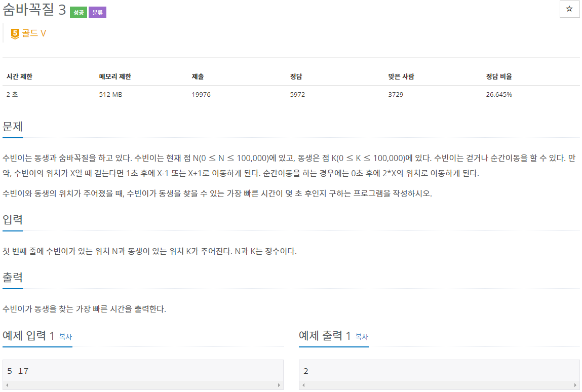582x392 pixels.
Task: Click the output description '수빈이가 동생을 찾는'
Action: (84, 309)
